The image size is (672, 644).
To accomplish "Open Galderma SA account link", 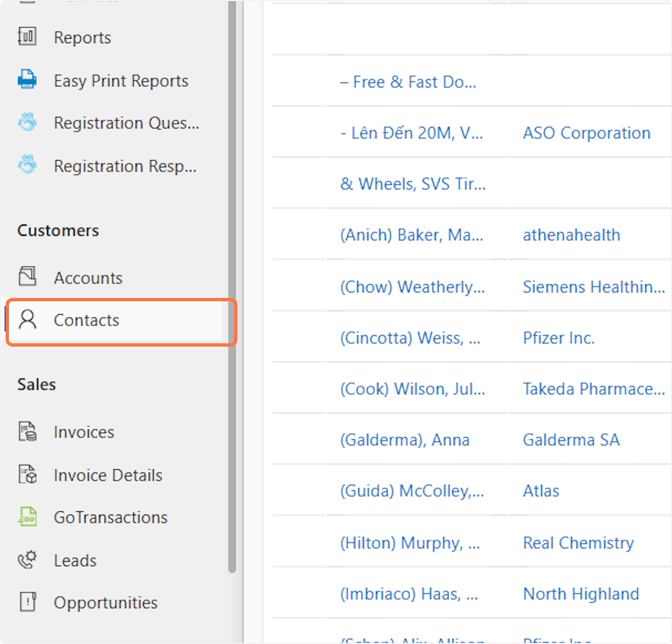I will click(x=571, y=440).
